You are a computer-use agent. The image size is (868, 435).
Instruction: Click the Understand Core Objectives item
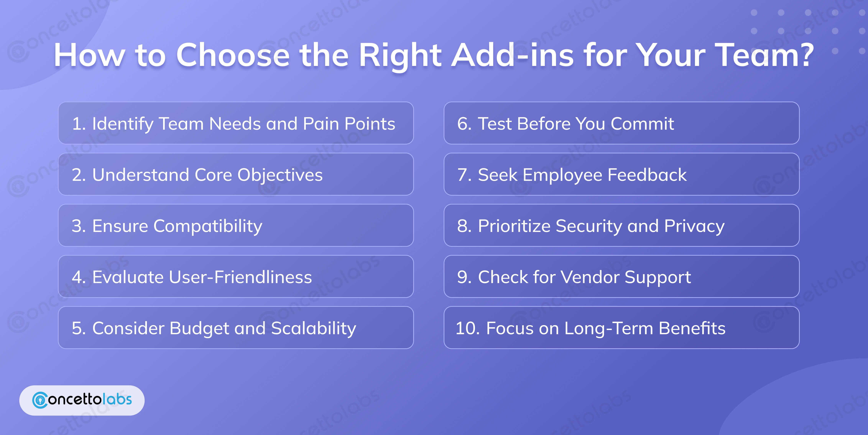(236, 174)
